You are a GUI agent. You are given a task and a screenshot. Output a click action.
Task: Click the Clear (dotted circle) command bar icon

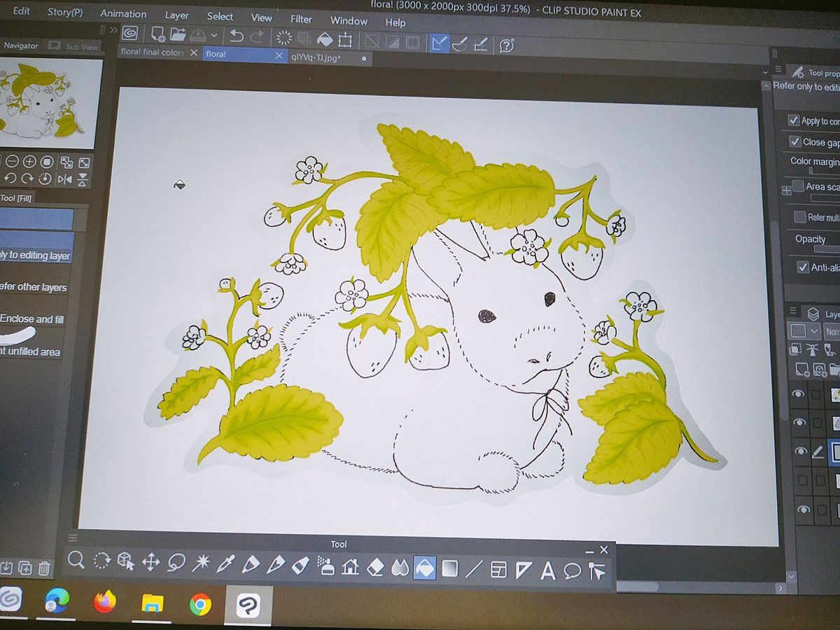(284, 37)
